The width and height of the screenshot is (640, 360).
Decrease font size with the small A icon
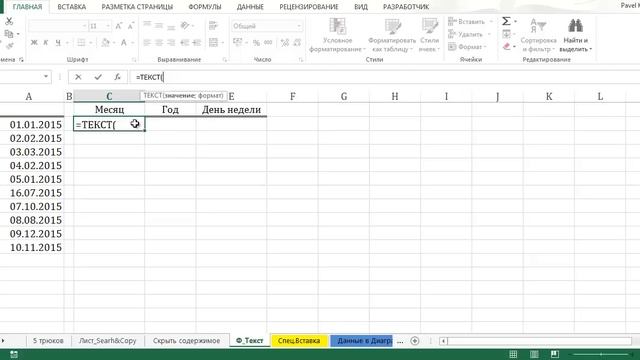click(x=131, y=26)
